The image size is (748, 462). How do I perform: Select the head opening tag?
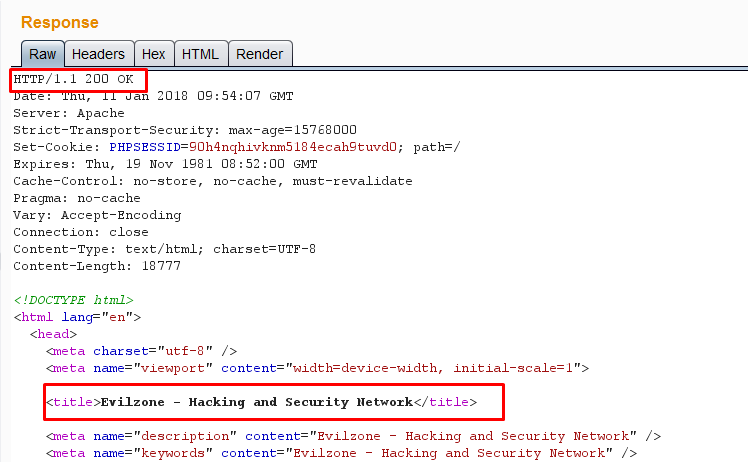[53, 334]
